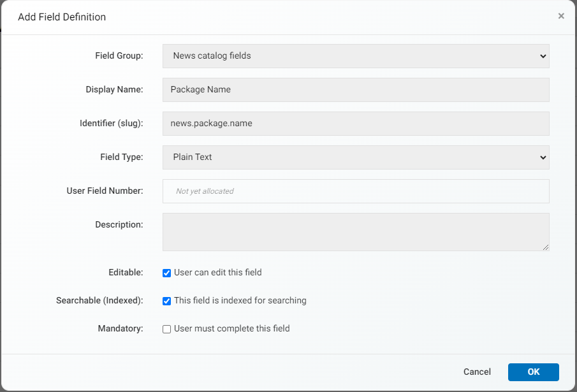This screenshot has width=577, height=392.
Task: Click the chevron arrow on Field Group selector
Action: (x=543, y=56)
